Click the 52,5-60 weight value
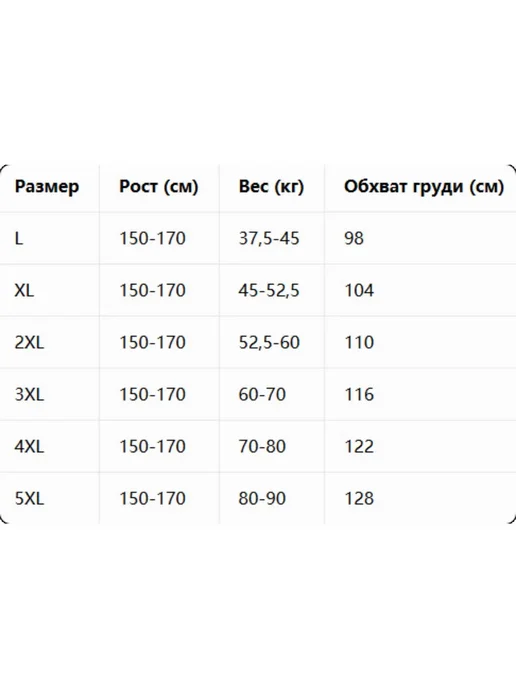The image size is (516, 688). (x=269, y=342)
